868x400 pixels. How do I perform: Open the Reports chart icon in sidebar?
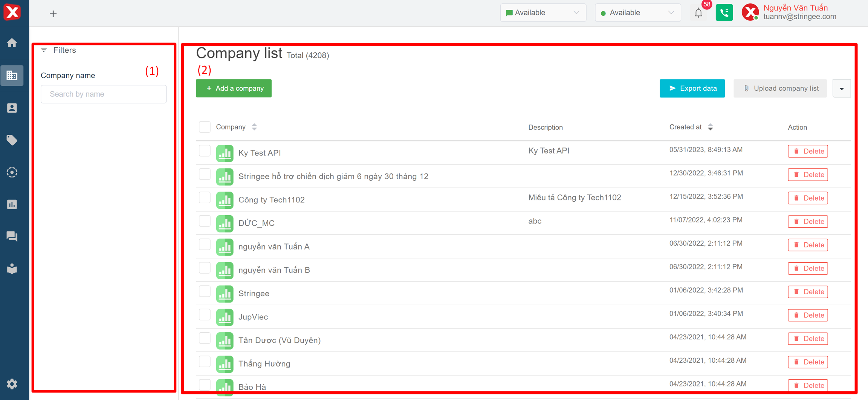click(x=12, y=204)
